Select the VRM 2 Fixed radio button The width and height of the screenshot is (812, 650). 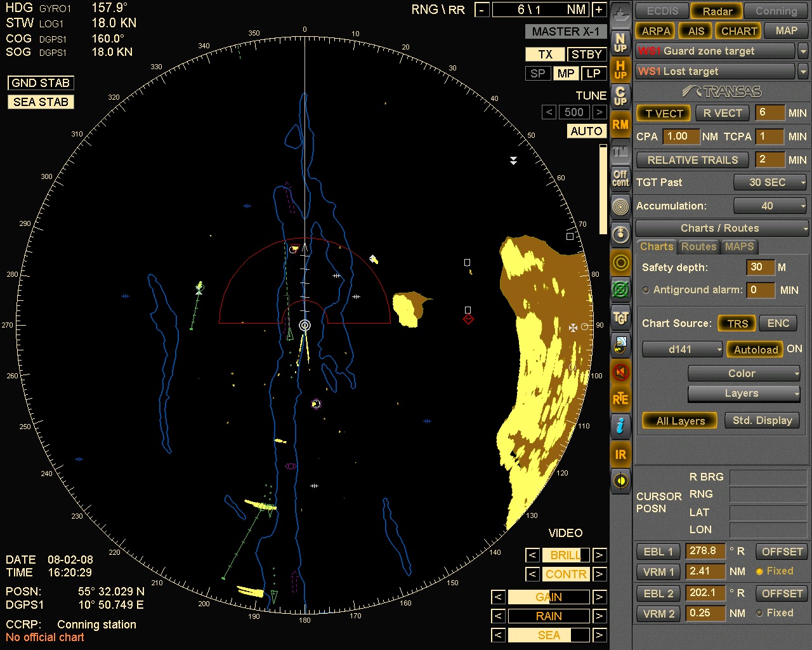point(759,613)
